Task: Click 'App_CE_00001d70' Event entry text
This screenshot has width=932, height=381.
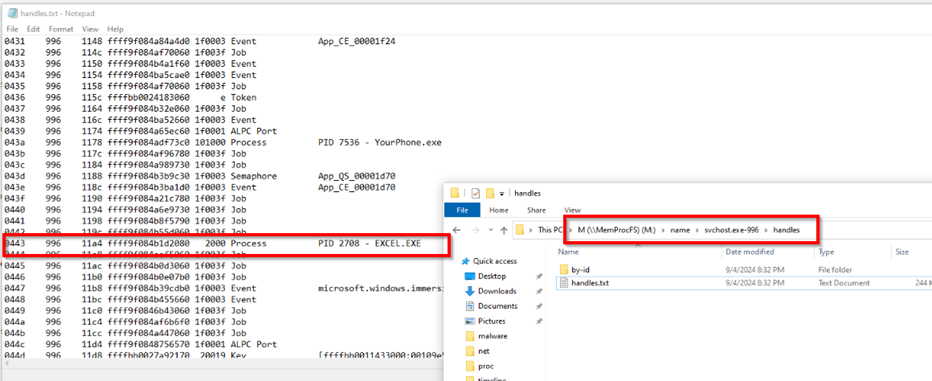Action: click(x=357, y=188)
